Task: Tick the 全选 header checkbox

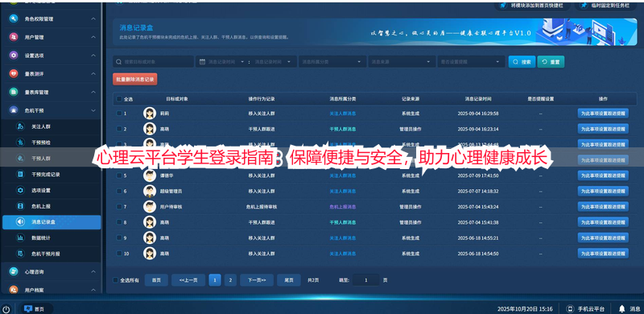Action: tap(119, 99)
